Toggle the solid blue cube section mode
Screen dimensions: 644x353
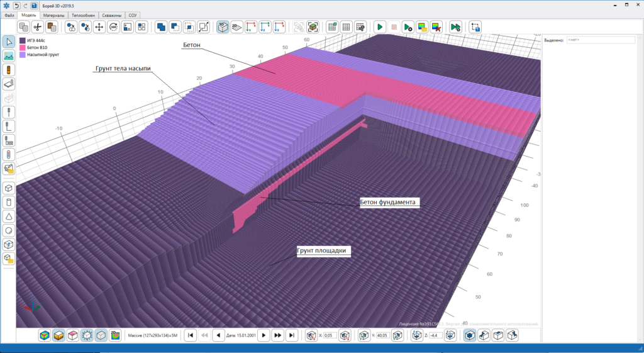(x=470, y=335)
